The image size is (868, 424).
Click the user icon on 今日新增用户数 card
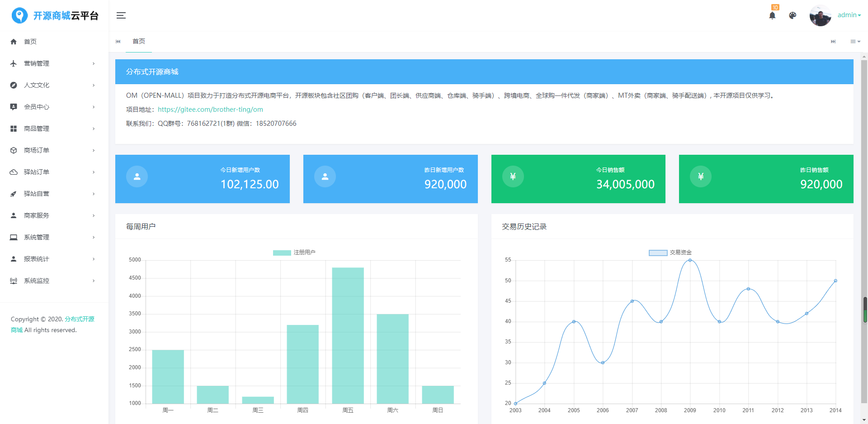pyautogui.click(x=137, y=176)
